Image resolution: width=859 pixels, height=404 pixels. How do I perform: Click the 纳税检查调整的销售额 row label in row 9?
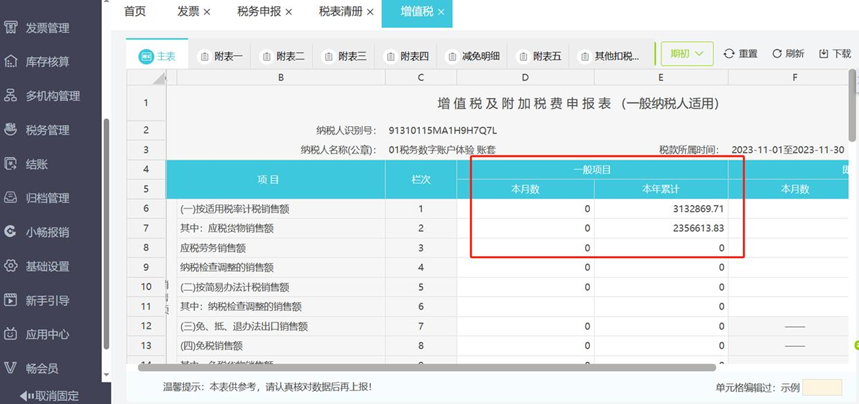click(x=226, y=268)
